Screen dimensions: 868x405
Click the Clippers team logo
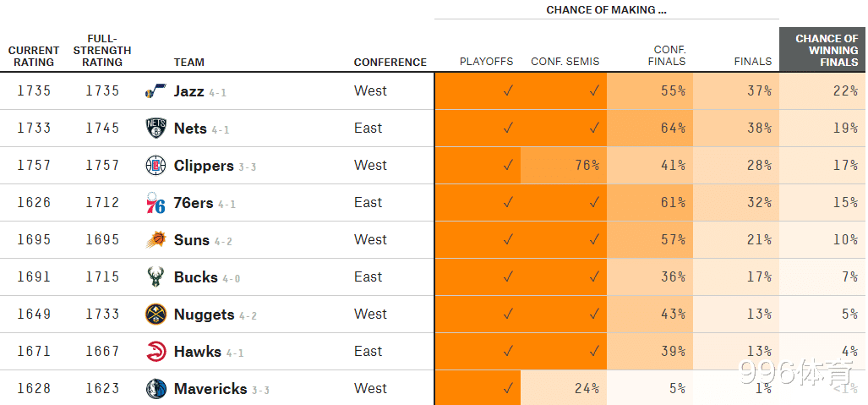(156, 166)
